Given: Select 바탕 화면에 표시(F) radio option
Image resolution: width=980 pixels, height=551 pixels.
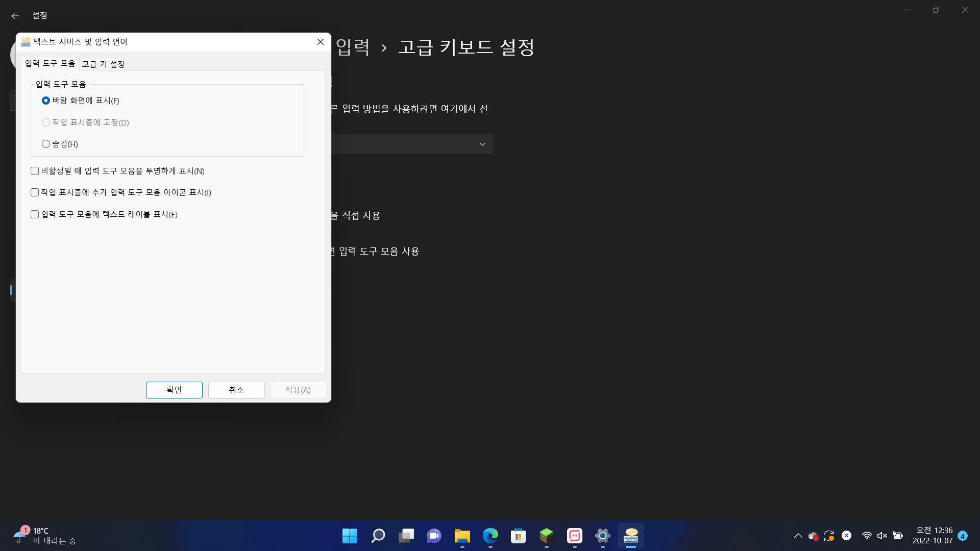Looking at the screenshot, I should click(46, 101).
